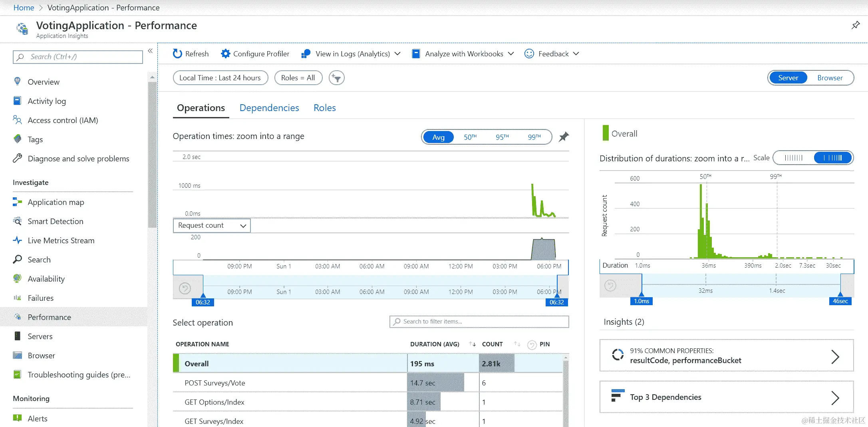Open Troubleshooting guides preview
Viewport: 868px width, 427px height.
[x=79, y=375]
